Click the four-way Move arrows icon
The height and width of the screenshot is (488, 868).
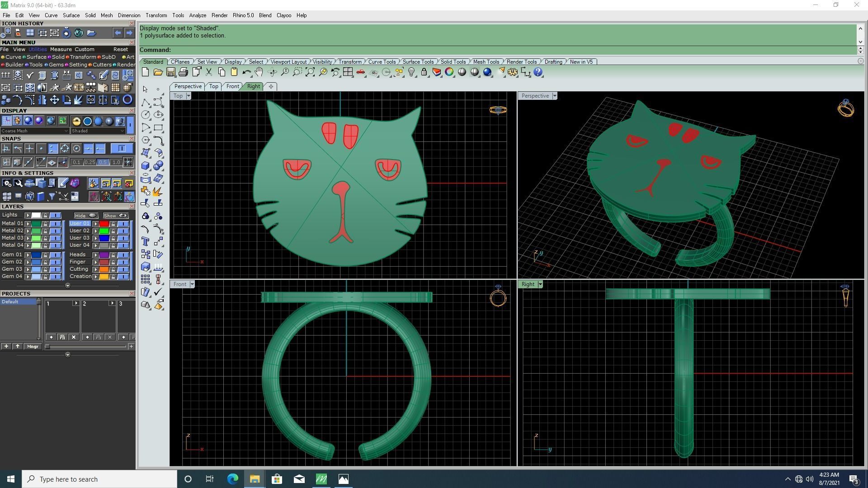click(x=54, y=99)
